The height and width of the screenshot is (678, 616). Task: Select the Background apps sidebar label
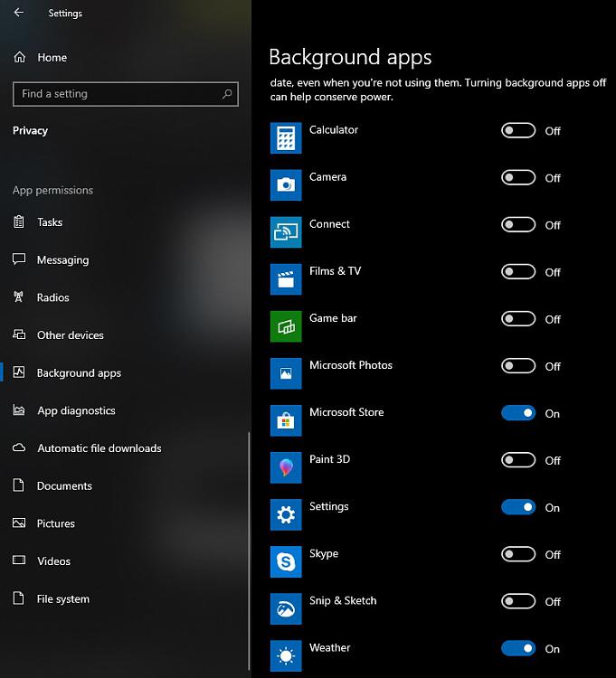point(79,373)
